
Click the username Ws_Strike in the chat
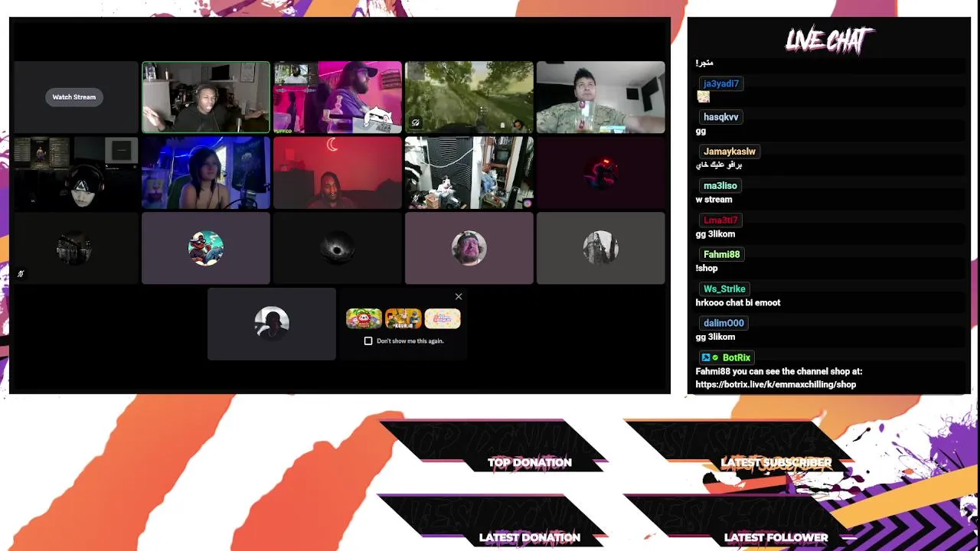click(x=724, y=289)
